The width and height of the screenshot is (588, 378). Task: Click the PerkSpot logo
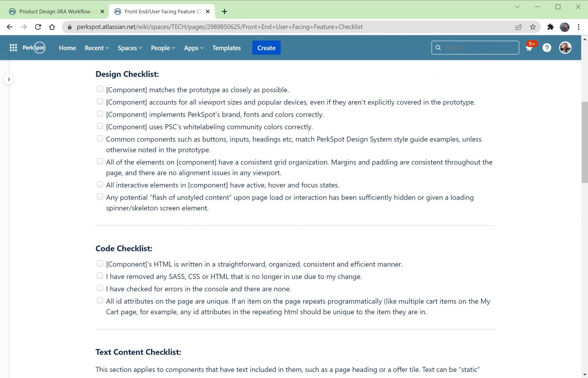(34, 48)
